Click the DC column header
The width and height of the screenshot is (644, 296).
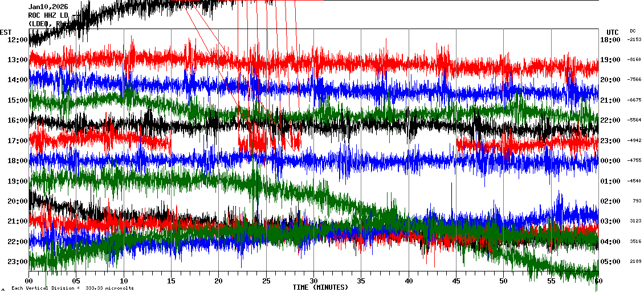point(633,31)
